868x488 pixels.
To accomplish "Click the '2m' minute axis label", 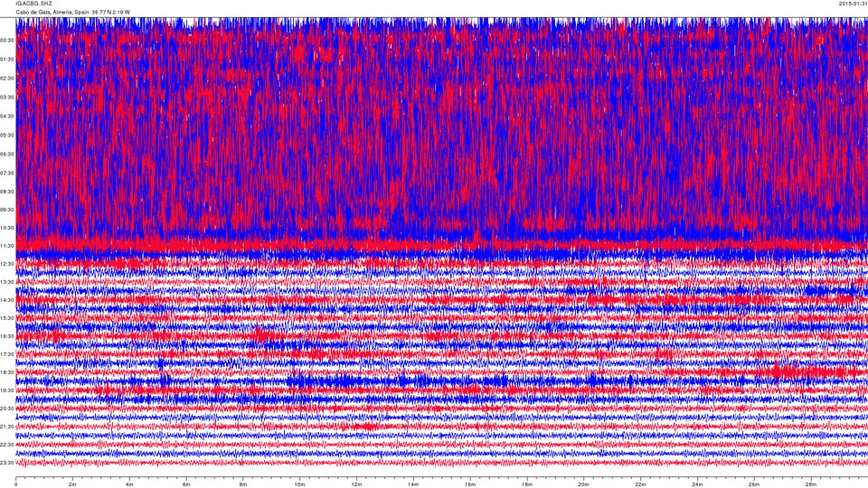I will [72, 484].
